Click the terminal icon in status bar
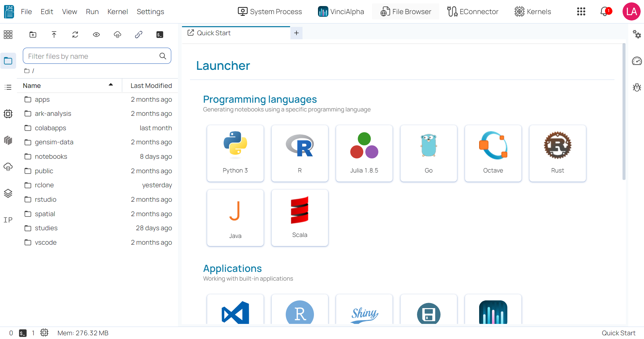 23,333
